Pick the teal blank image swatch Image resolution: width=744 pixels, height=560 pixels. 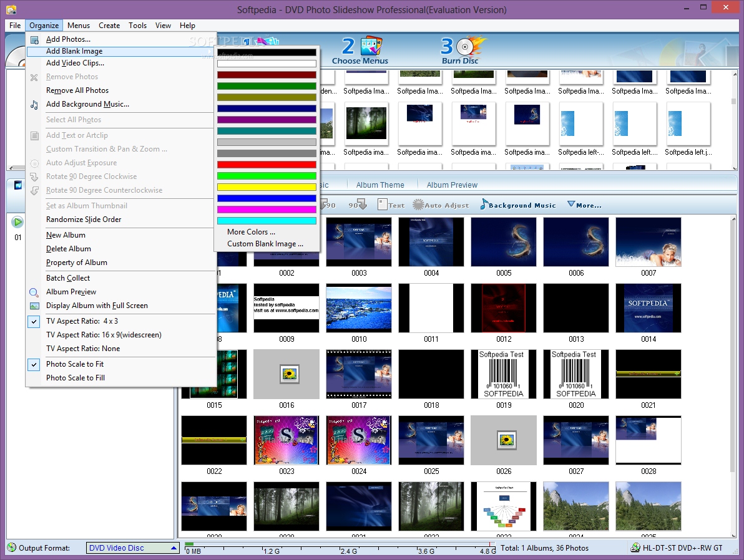coord(267,131)
